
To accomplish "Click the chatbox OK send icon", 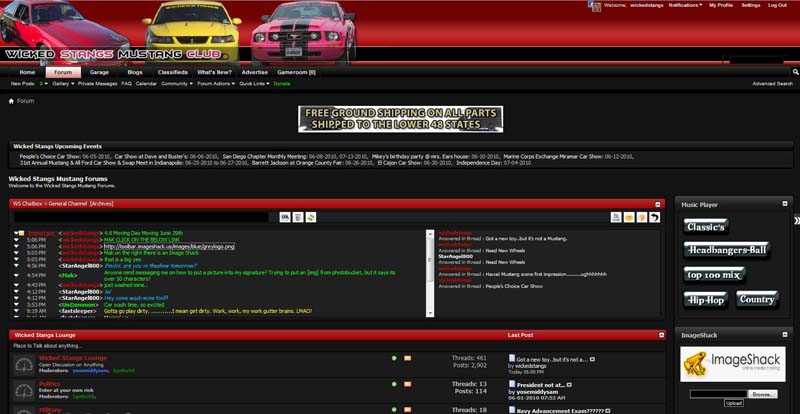I will pyautogui.click(x=285, y=217).
